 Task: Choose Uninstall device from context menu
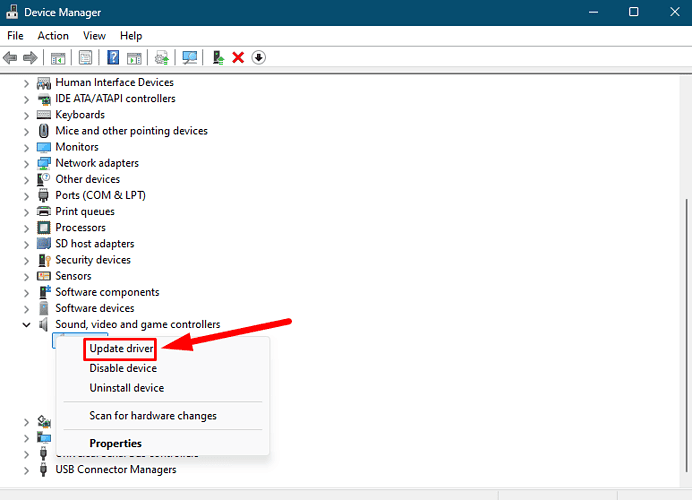127,388
